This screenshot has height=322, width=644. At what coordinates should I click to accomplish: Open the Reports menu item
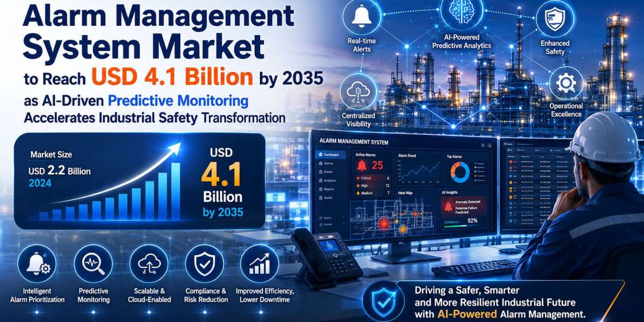point(332,189)
